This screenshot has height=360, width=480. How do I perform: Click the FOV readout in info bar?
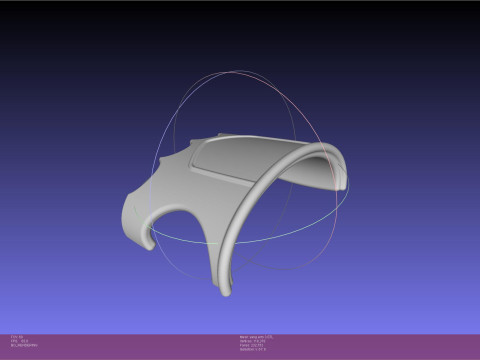pos(17,337)
